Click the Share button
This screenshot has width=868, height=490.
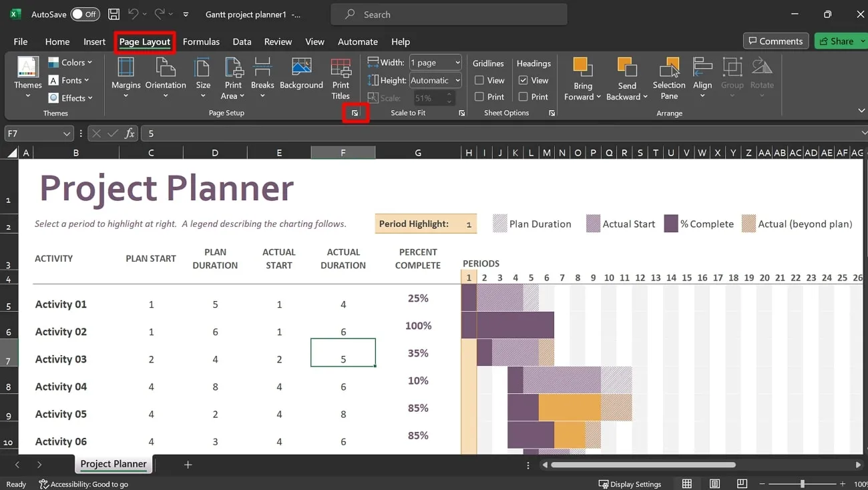[x=838, y=41]
